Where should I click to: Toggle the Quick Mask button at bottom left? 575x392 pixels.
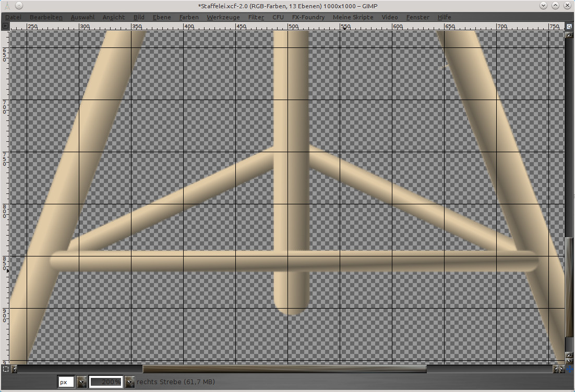coord(6,369)
